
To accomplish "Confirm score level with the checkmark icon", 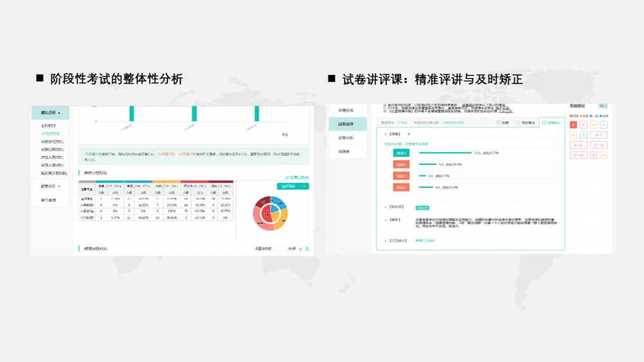I will pyautogui.click(x=300, y=248).
